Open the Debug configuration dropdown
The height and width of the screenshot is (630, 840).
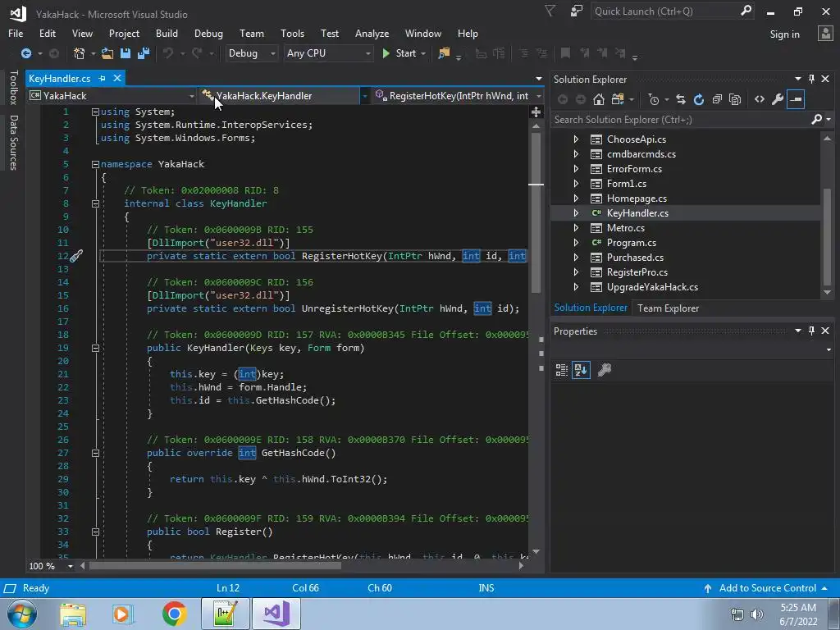tap(251, 53)
